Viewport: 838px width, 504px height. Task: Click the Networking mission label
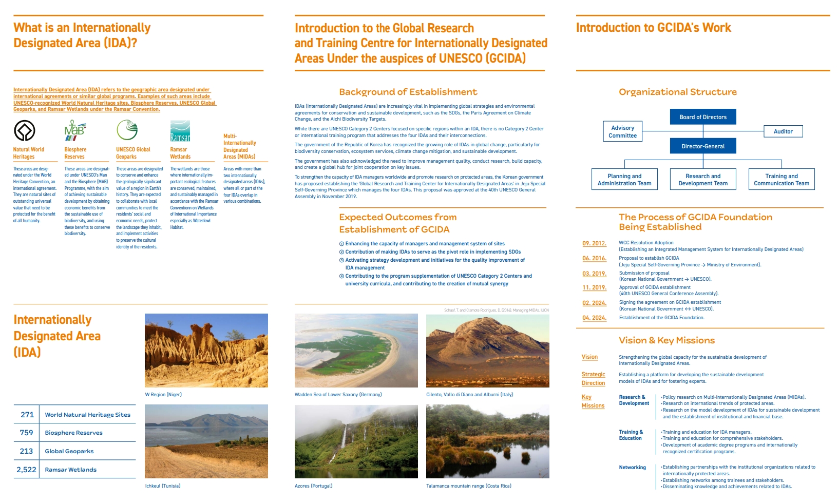point(633,468)
